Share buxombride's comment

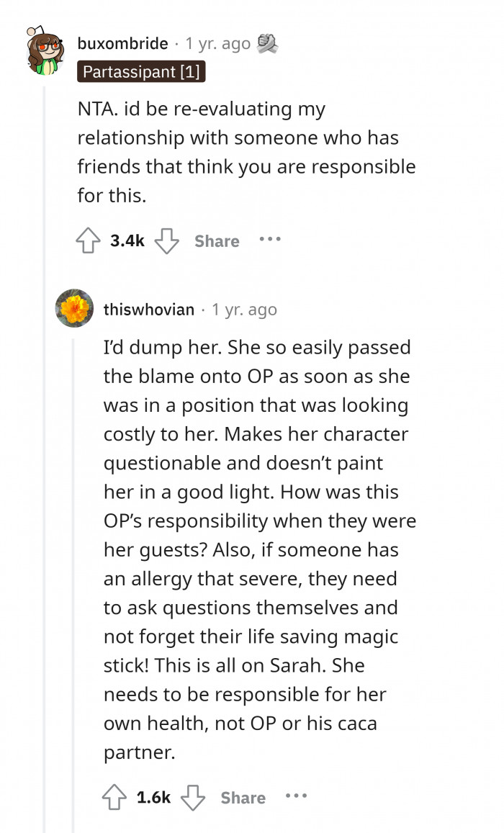coord(217,240)
